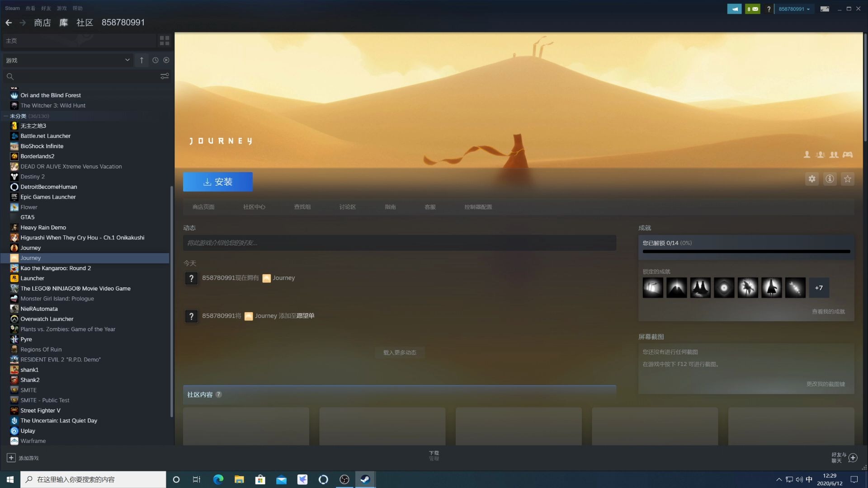Click the blue Install button

(x=218, y=182)
